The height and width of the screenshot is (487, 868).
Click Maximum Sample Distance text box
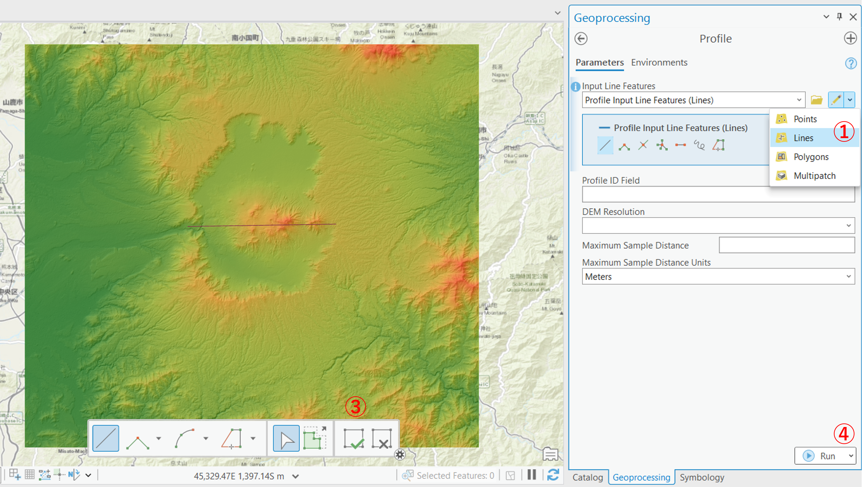787,245
